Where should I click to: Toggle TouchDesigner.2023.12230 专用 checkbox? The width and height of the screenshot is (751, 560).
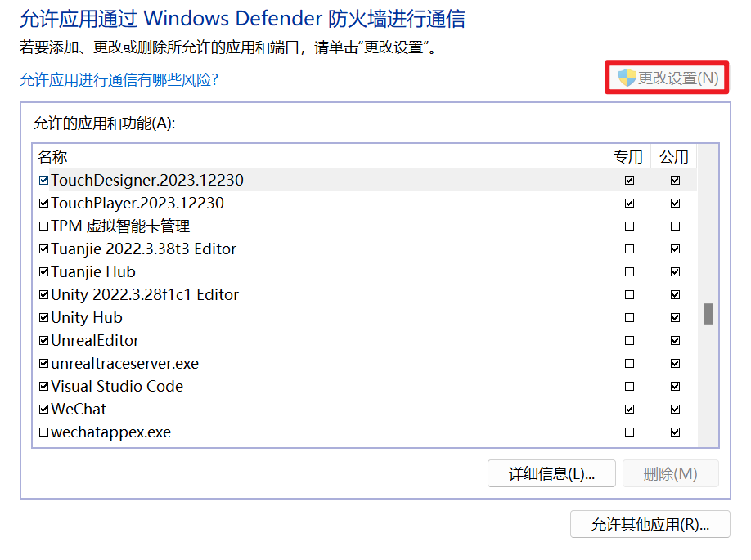click(x=629, y=181)
